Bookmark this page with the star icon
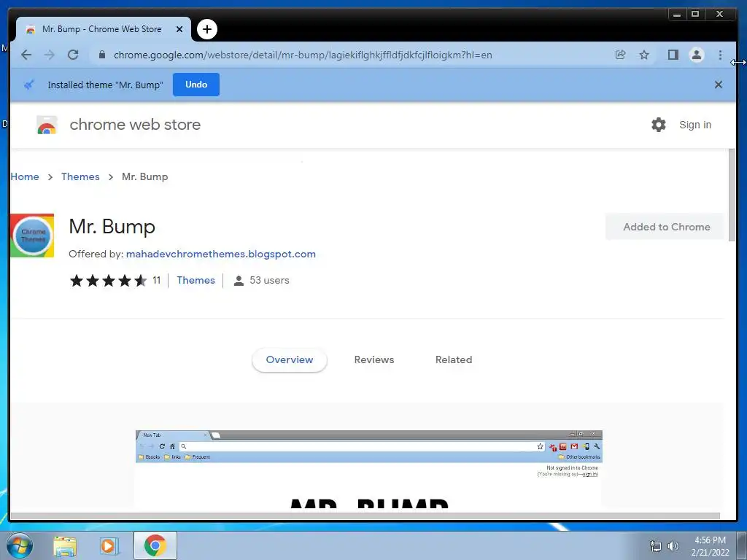This screenshot has width=747, height=560. tap(644, 55)
